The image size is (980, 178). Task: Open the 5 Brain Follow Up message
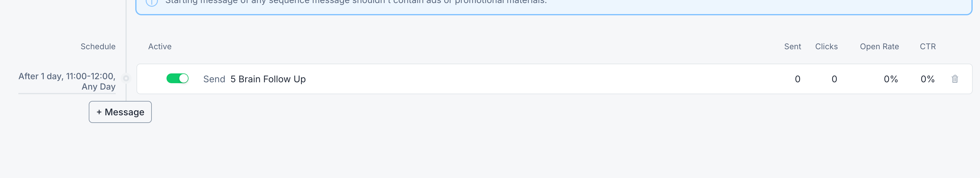(268, 79)
